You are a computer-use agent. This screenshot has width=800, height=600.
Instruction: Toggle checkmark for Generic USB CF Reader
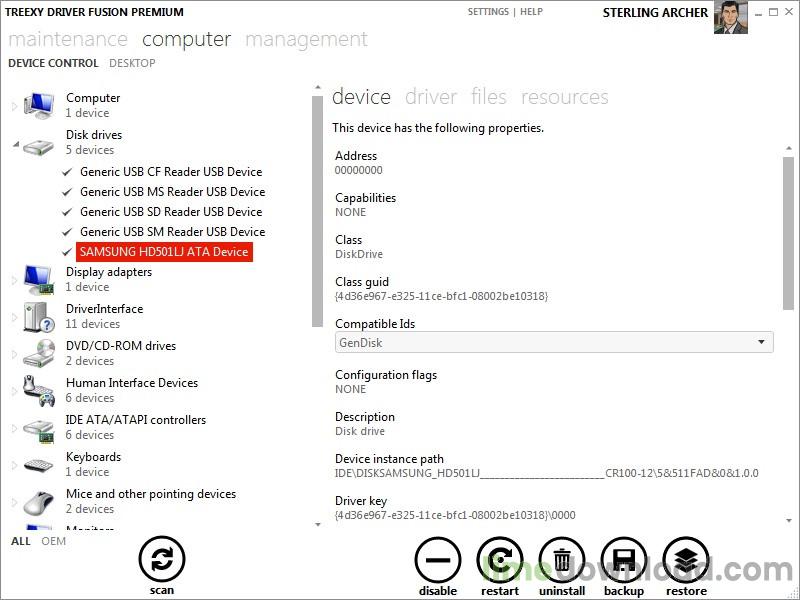pos(67,172)
